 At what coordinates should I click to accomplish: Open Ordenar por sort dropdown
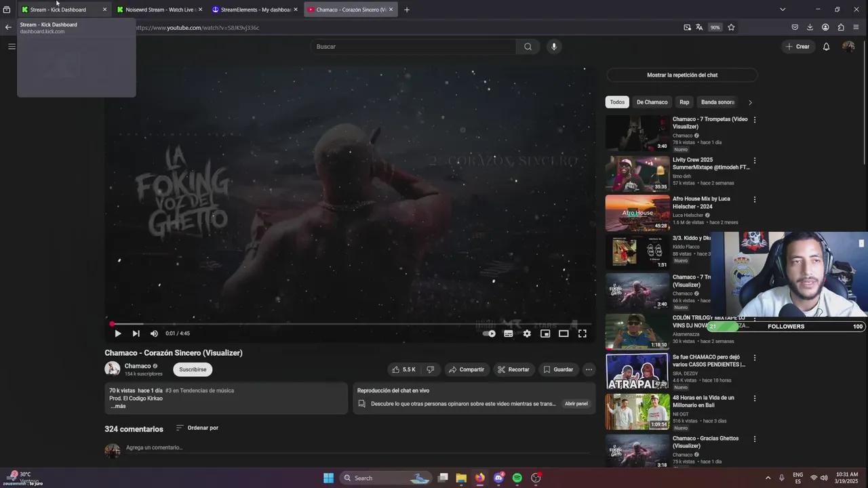pos(197,428)
